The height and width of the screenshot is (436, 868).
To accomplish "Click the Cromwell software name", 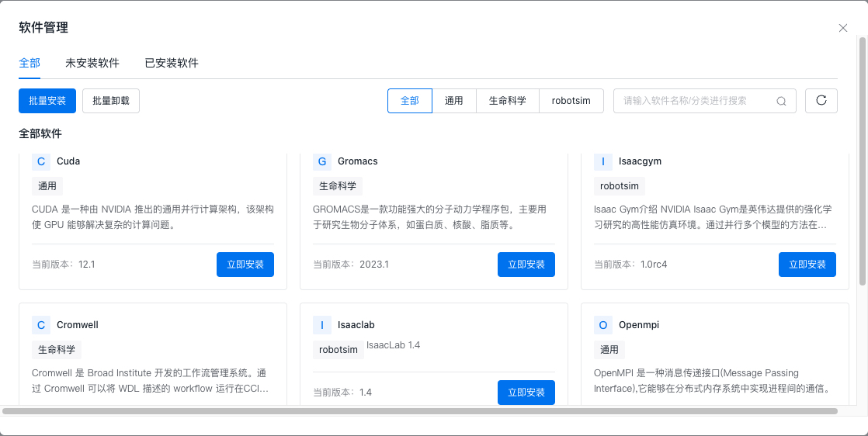I will tap(78, 325).
